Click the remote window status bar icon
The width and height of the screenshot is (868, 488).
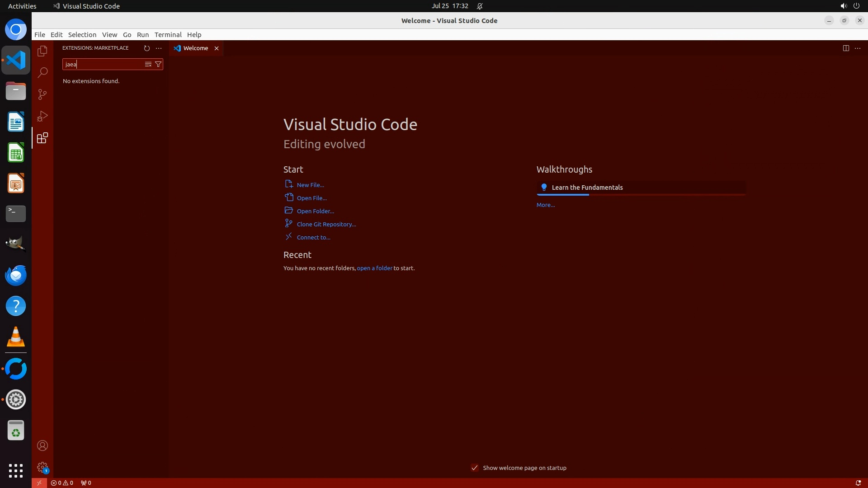point(39,483)
